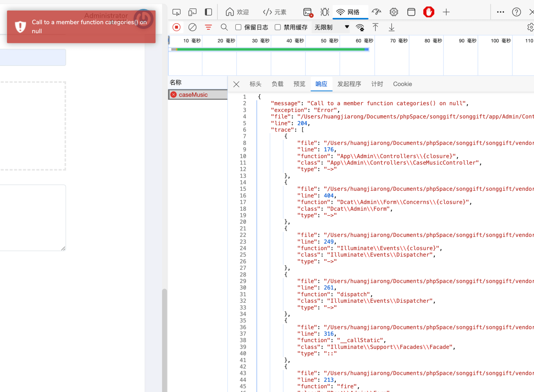Click the "trace": [ line
The height and width of the screenshot is (392, 534).
[287, 130]
